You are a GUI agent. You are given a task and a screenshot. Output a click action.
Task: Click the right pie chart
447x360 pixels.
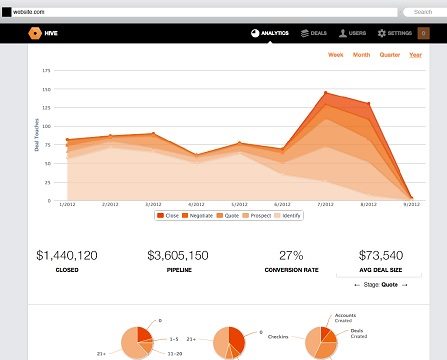[x=321, y=343]
